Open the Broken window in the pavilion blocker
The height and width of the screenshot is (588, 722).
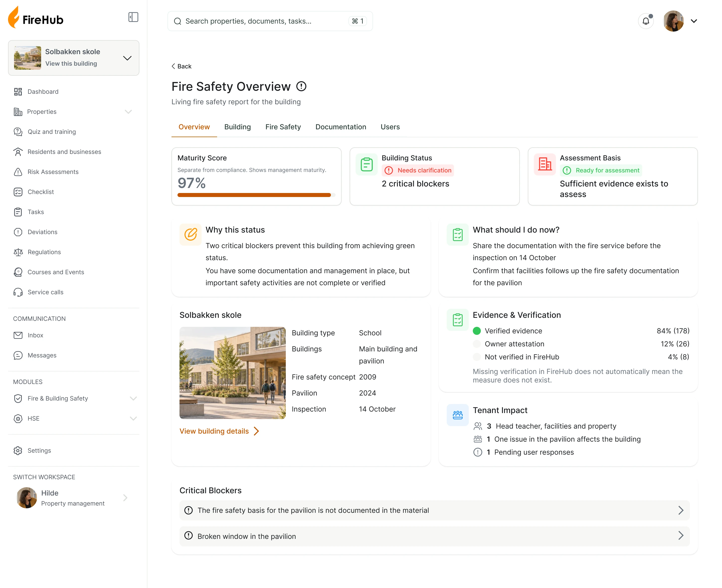point(434,536)
